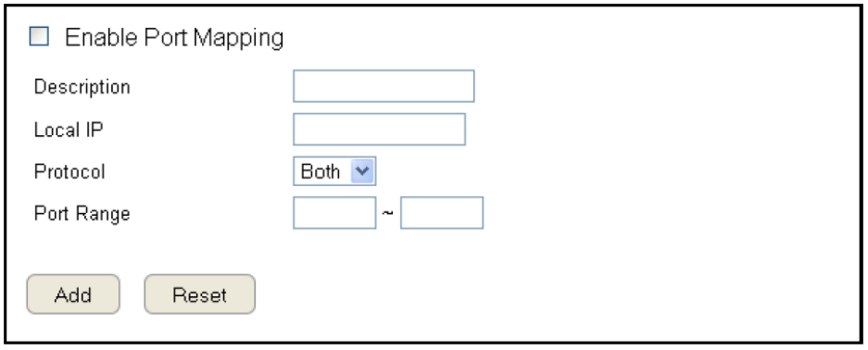Tick the Enable Port Mapping checkbox

[39, 37]
